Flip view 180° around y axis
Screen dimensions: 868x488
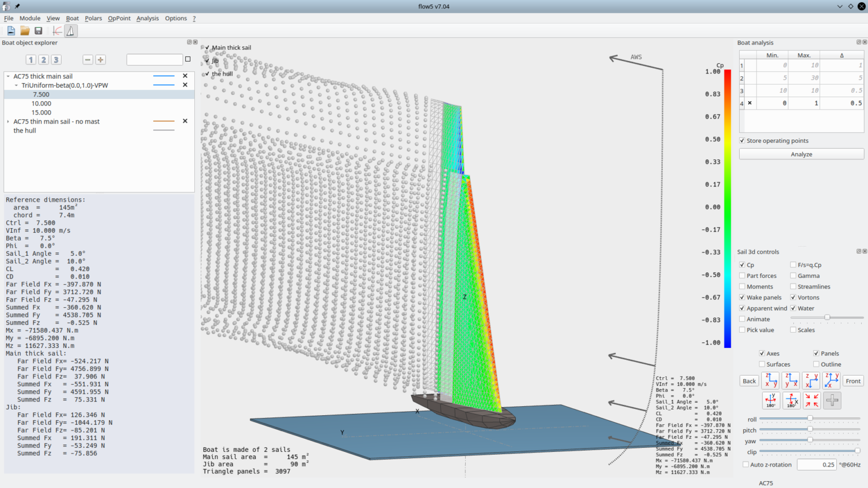click(771, 400)
